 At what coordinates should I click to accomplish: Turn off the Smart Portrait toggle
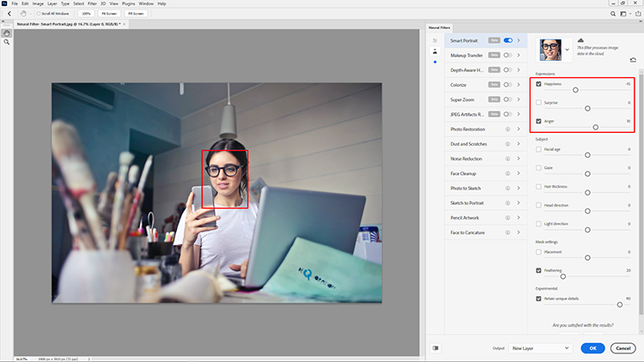(508, 40)
